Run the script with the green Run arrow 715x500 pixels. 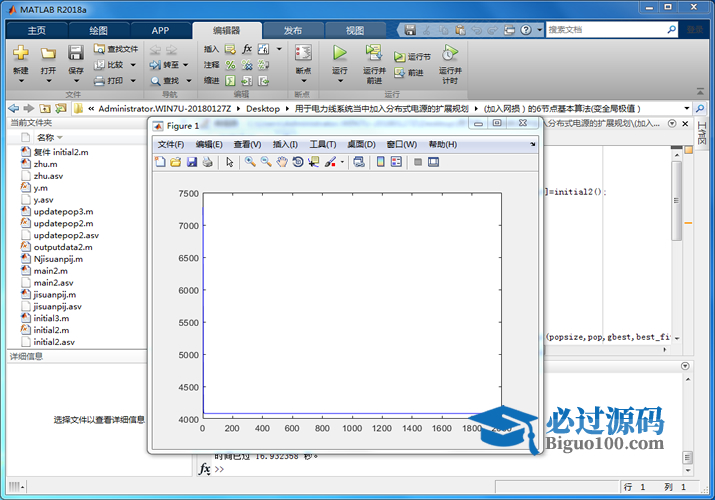pos(339,52)
